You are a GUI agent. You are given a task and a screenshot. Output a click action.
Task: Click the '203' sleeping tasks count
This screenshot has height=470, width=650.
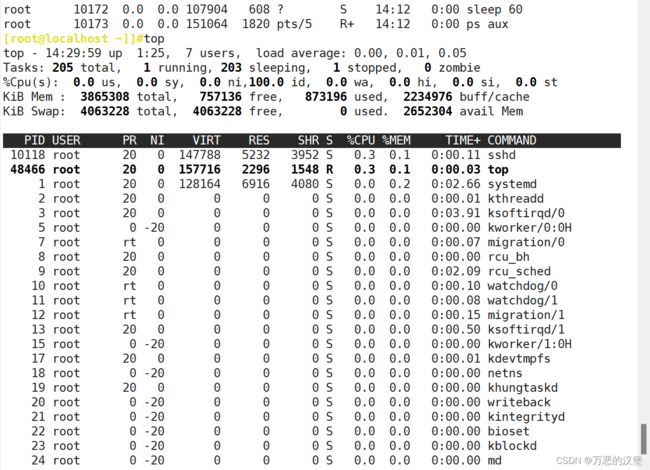coord(231,68)
